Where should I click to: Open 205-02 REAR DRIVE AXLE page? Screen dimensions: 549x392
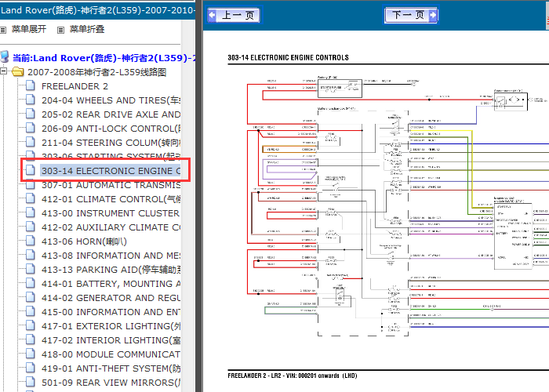[111, 114]
